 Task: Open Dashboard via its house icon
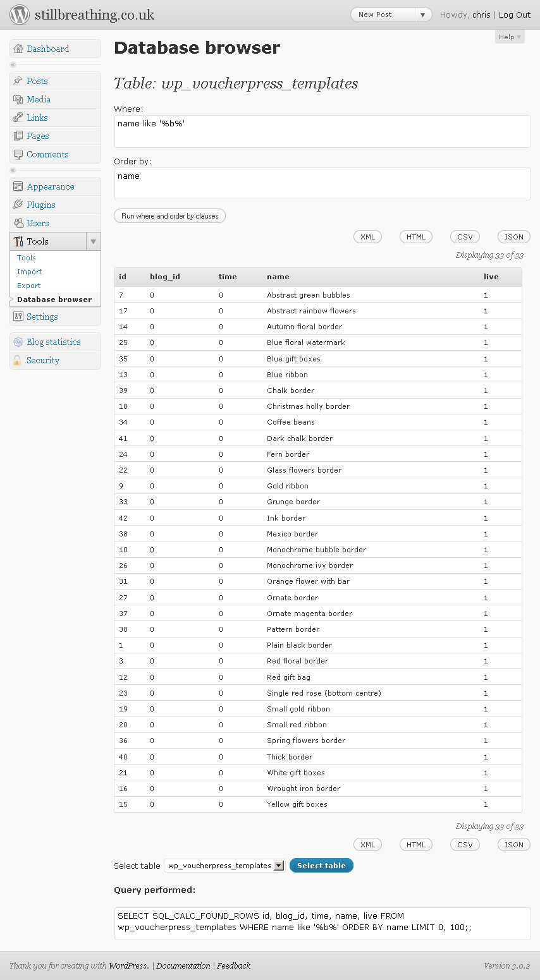18,49
